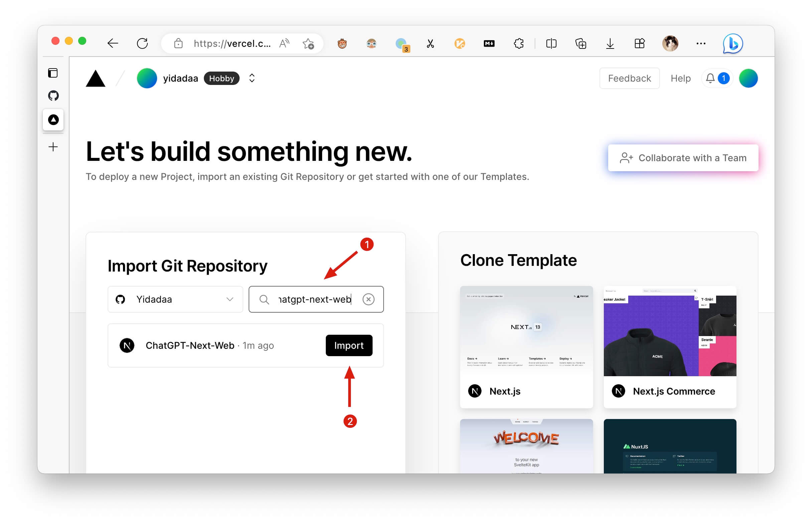Select the Help menu item

[679, 78]
